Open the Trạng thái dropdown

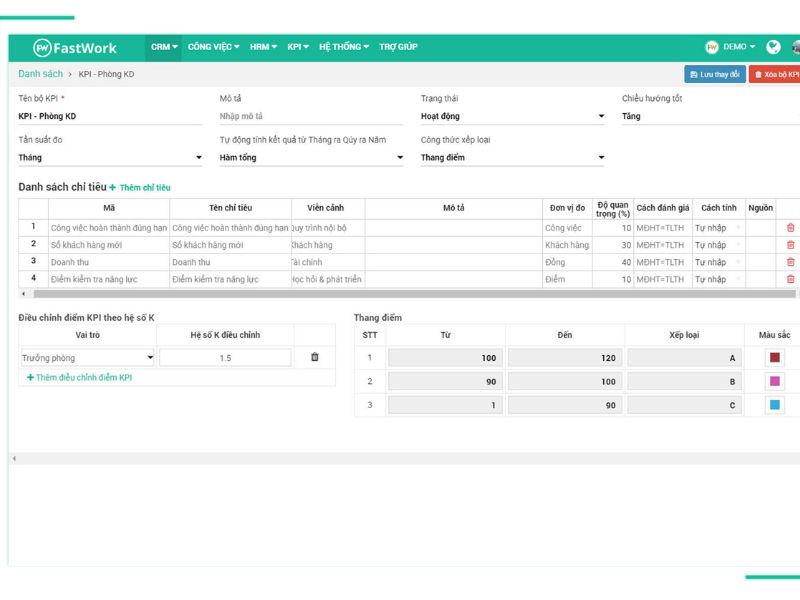(601, 117)
